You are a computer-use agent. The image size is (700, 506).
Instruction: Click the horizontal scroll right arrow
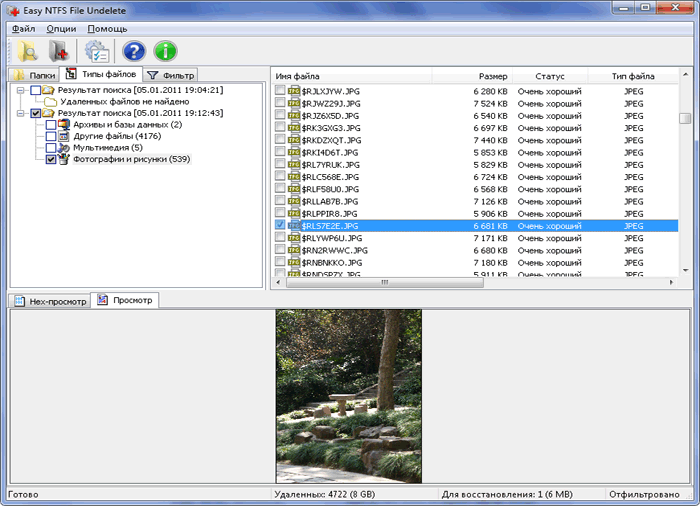pos(671,282)
